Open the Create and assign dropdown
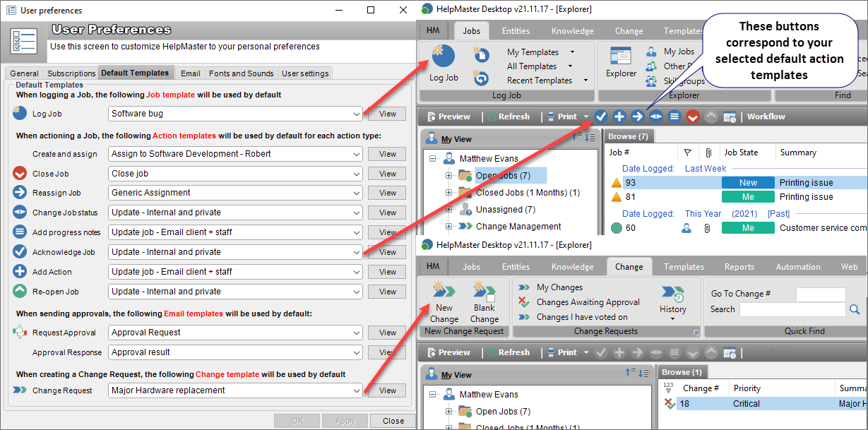 tap(355, 154)
